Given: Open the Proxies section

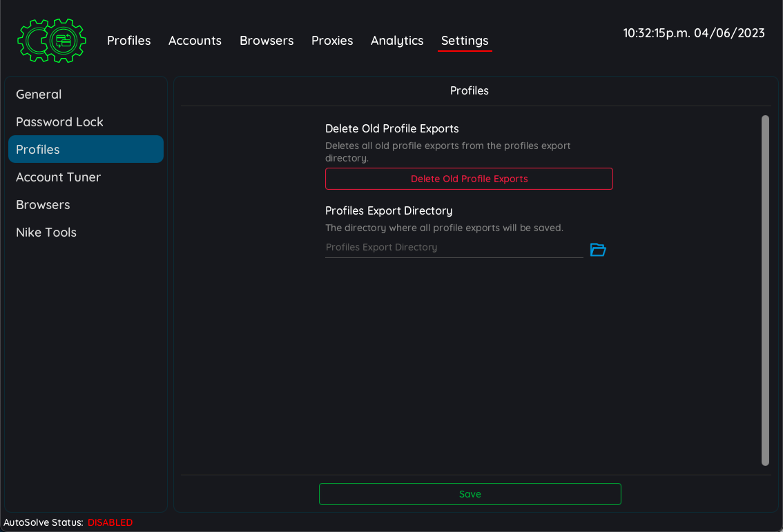Looking at the screenshot, I should click(x=332, y=41).
